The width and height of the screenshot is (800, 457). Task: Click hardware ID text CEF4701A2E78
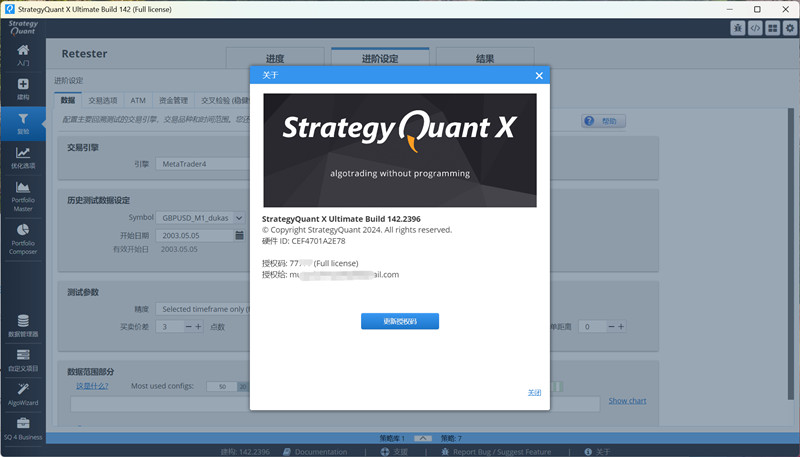pyautogui.click(x=318, y=241)
